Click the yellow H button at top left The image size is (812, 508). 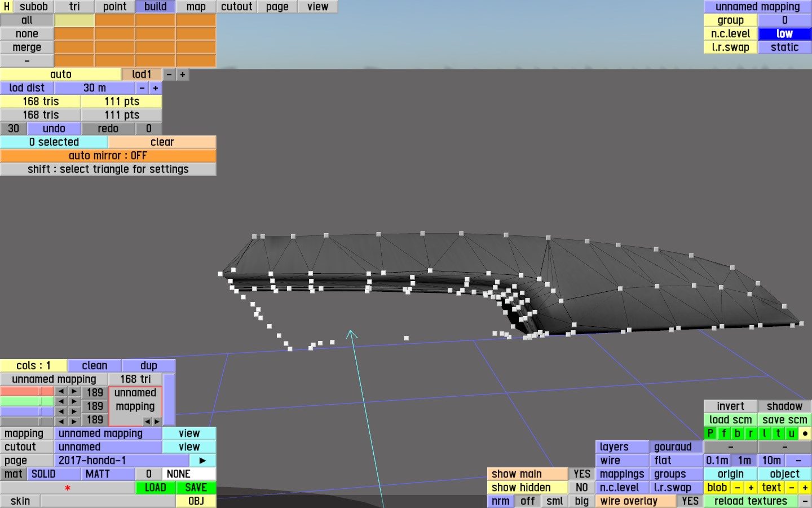click(x=7, y=7)
